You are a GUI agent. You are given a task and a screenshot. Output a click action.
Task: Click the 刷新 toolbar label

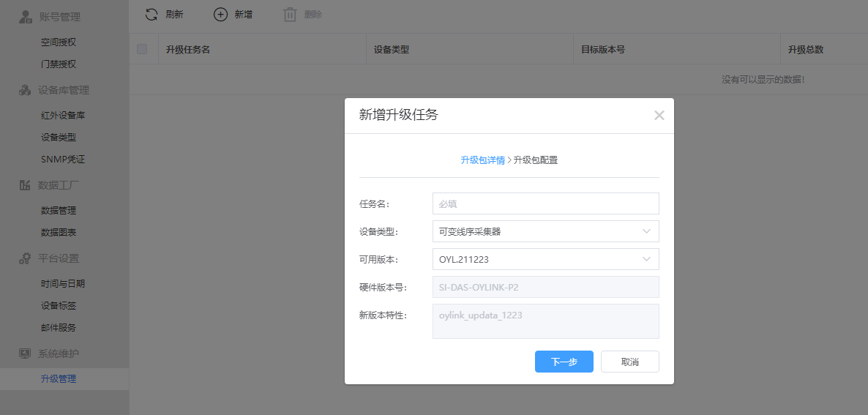tap(174, 15)
